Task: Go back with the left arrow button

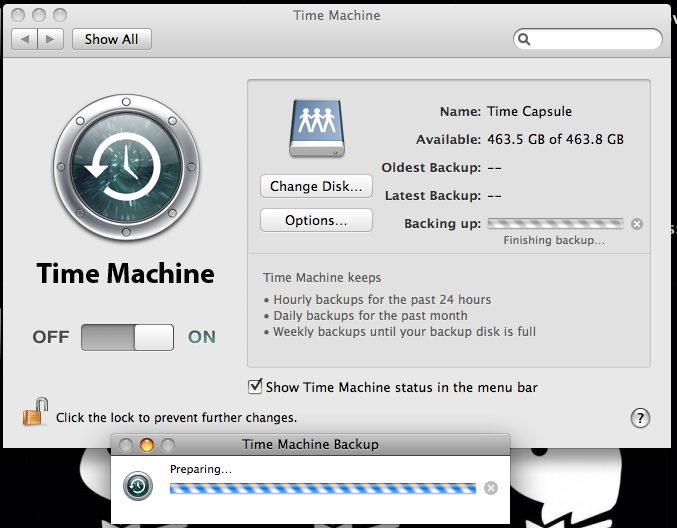Action: (x=25, y=39)
